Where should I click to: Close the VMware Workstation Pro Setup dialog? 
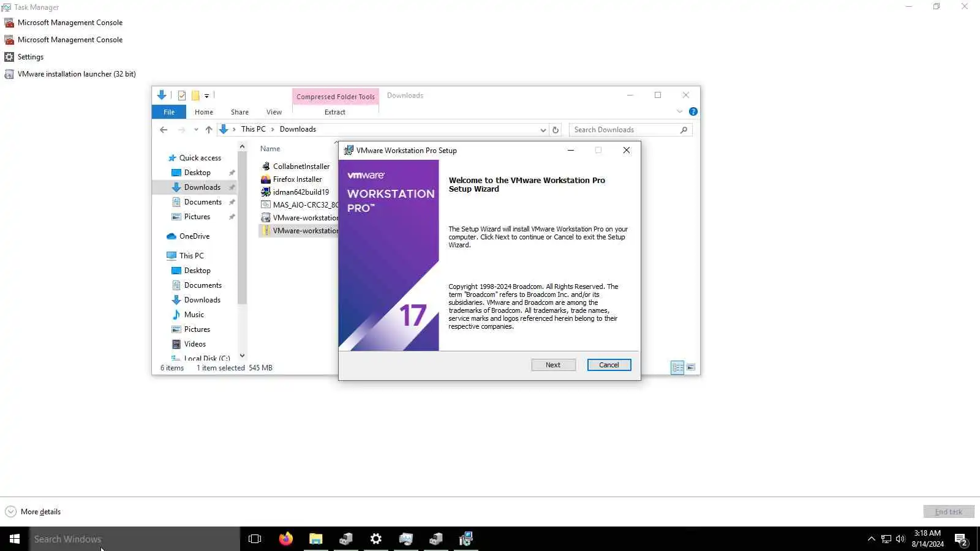tap(626, 150)
